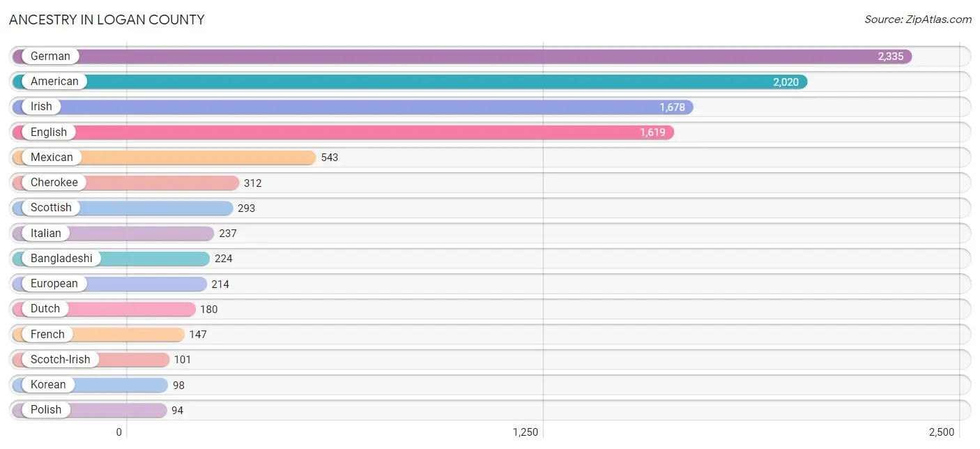
Task: Click the German ancestry bar
Action: 462,56
